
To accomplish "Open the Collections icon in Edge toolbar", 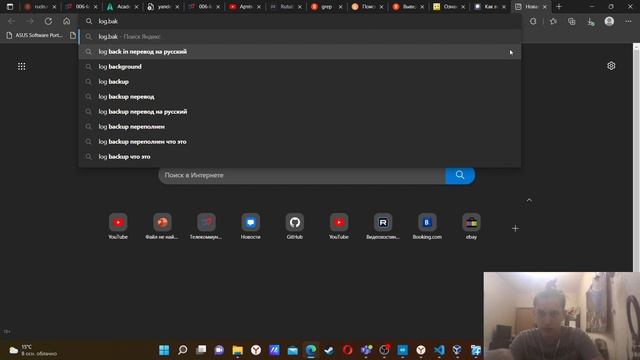I will [571, 21].
